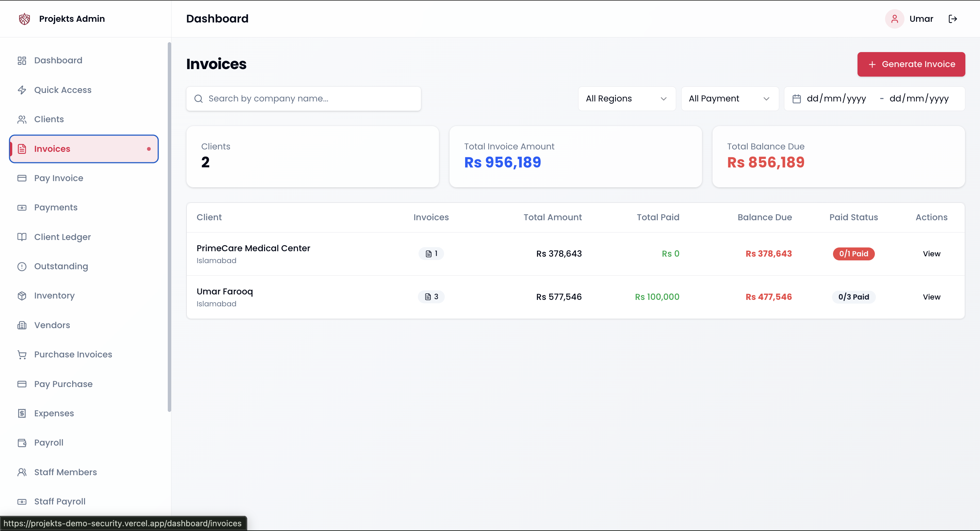Click the PrimeCare invoice count badge 1
The width and height of the screenshot is (980, 531).
(x=431, y=254)
